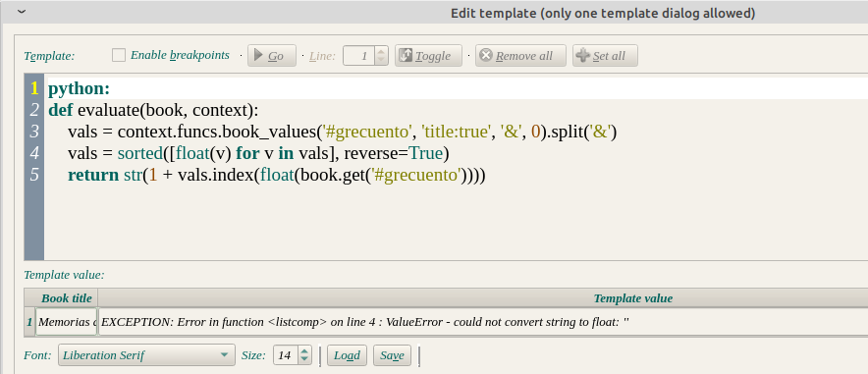The image size is (868, 374).
Task: Click the Remove all breakpoints button
Action: (x=520, y=56)
